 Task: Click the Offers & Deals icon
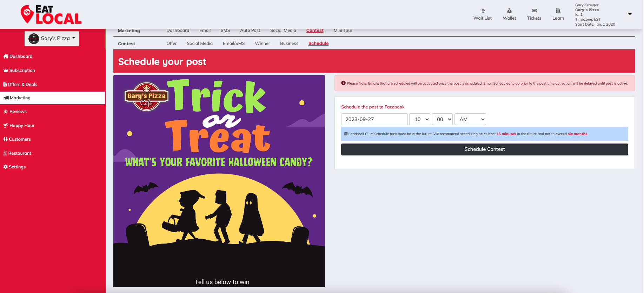click(5, 84)
